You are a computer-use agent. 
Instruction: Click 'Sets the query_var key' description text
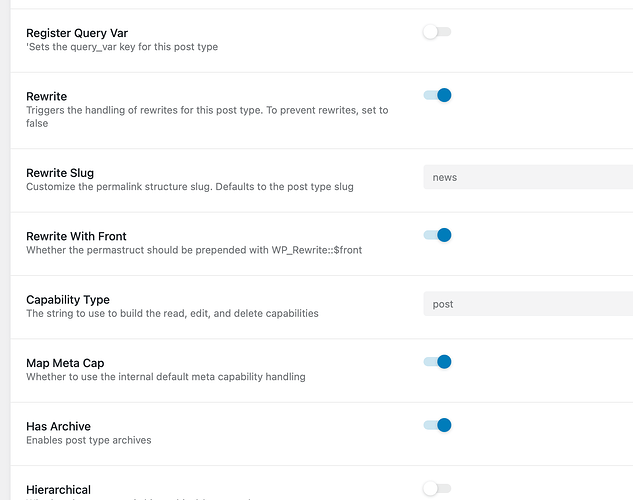pyautogui.click(x=122, y=47)
